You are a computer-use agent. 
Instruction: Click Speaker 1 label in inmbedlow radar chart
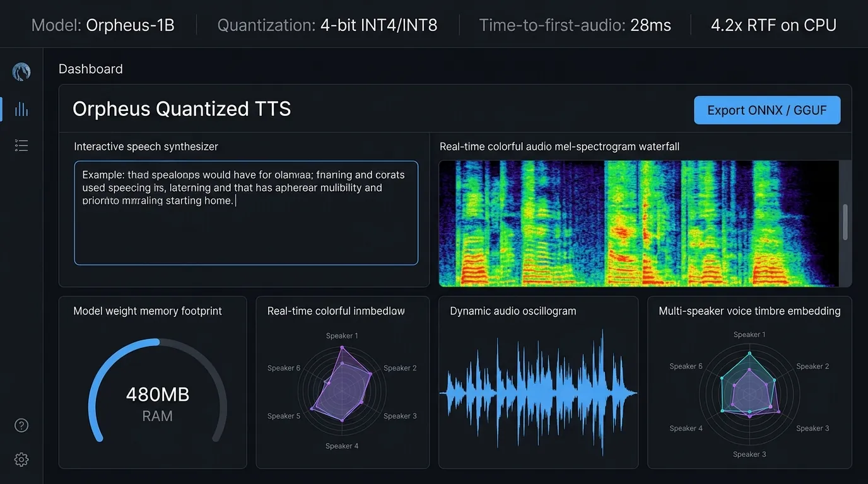click(342, 336)
